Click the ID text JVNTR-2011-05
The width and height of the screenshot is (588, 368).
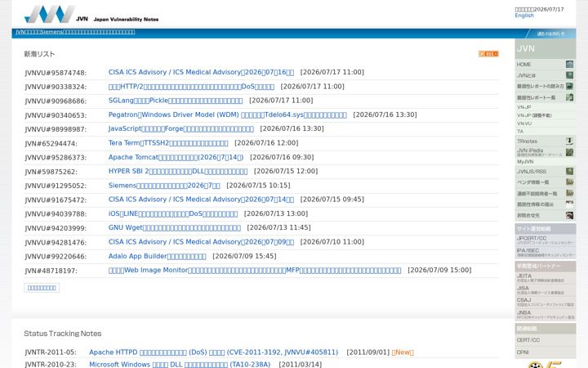(x=51, y=352)
